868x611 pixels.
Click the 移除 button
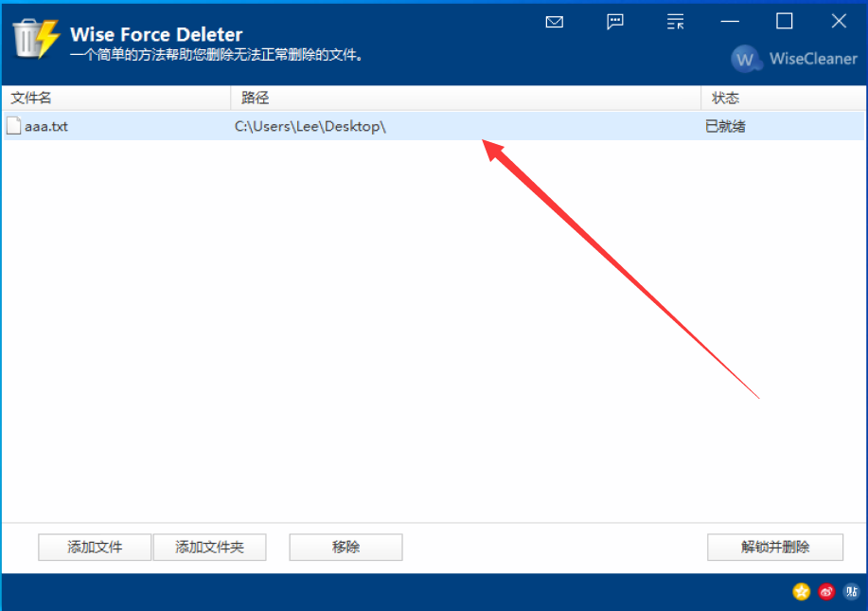pos(345,548)
